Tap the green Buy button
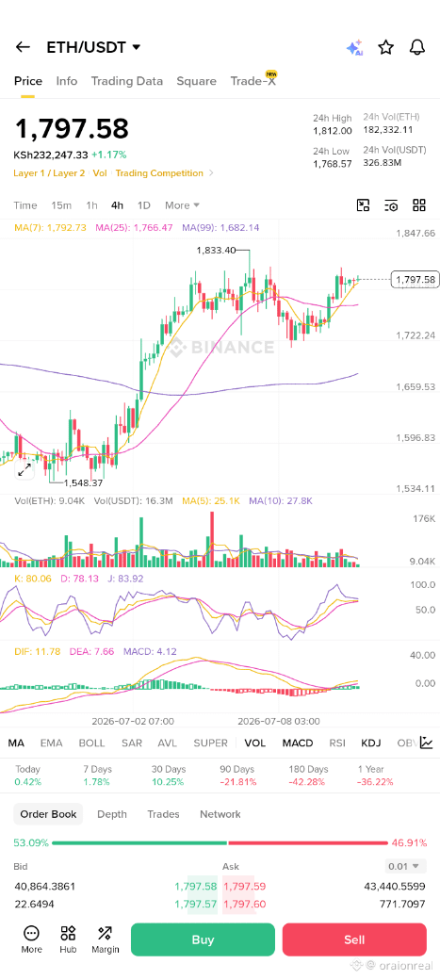This screenshot has width=440, height=980. pos(203,939)
